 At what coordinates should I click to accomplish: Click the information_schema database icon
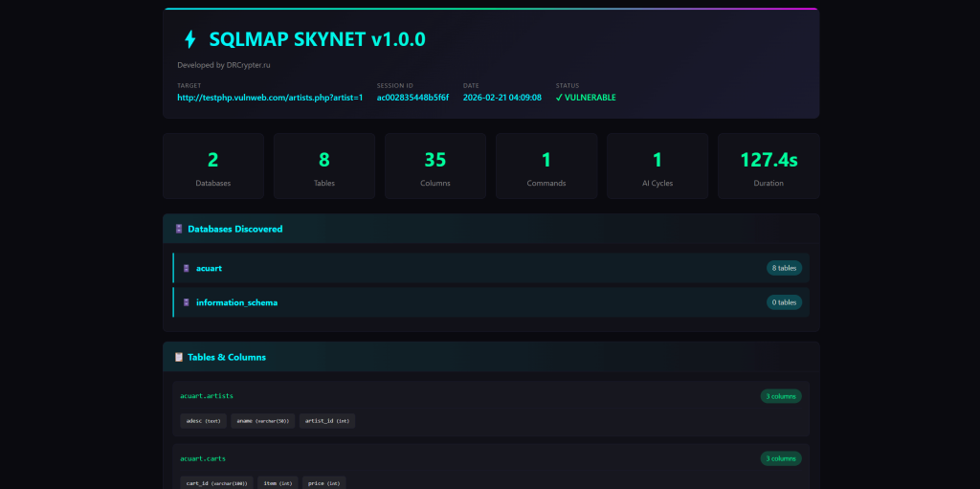(187, 302)
